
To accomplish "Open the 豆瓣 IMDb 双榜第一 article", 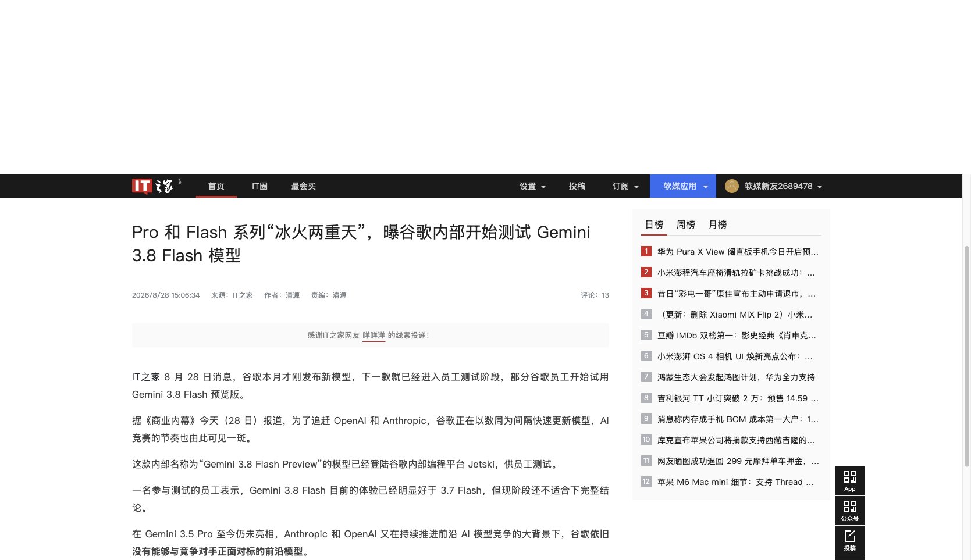I will (x=737, y=336).
